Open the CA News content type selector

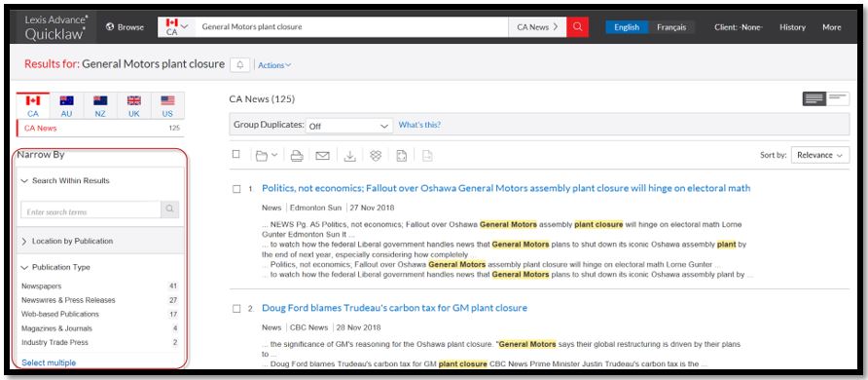[x=537, y=26]
